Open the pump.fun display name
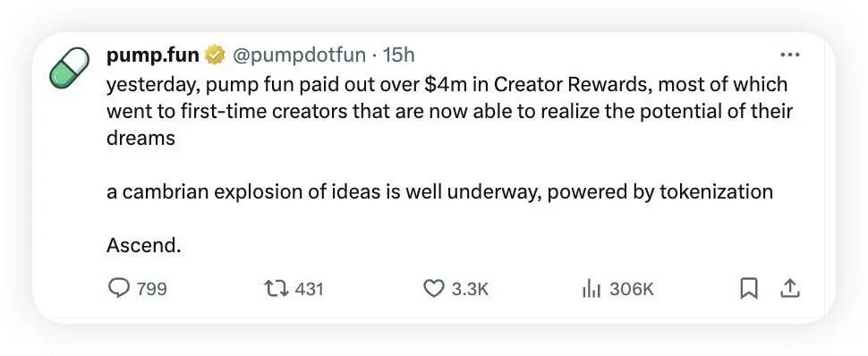 coord(153,55)
